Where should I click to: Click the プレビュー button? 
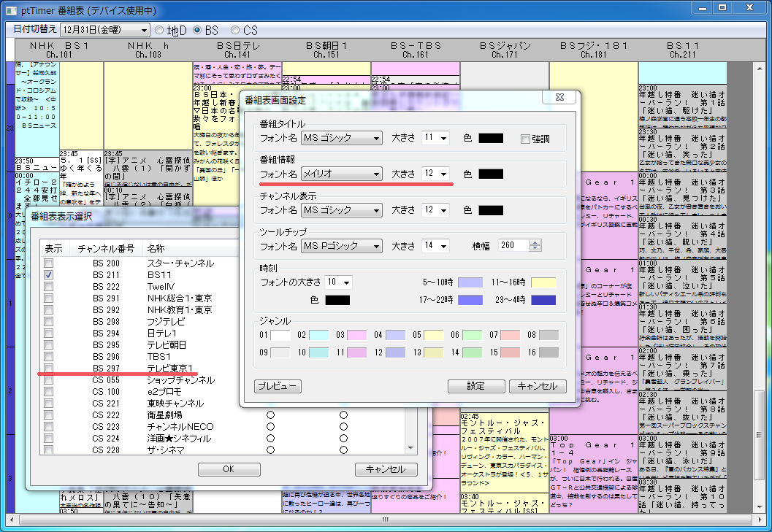click(278, 386)
